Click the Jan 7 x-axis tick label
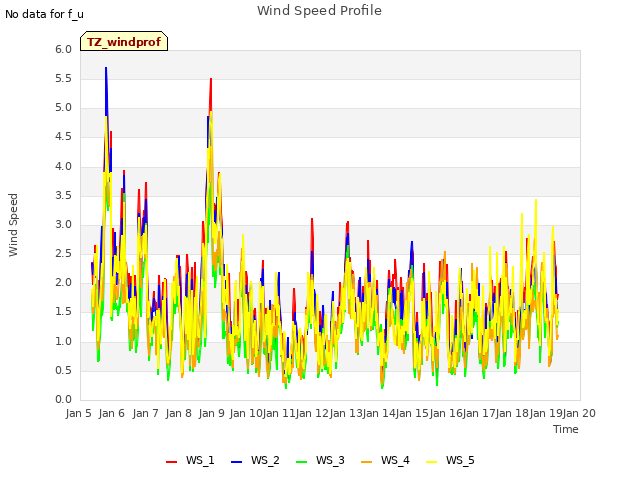Screen dimensions: 640x480 145,413
